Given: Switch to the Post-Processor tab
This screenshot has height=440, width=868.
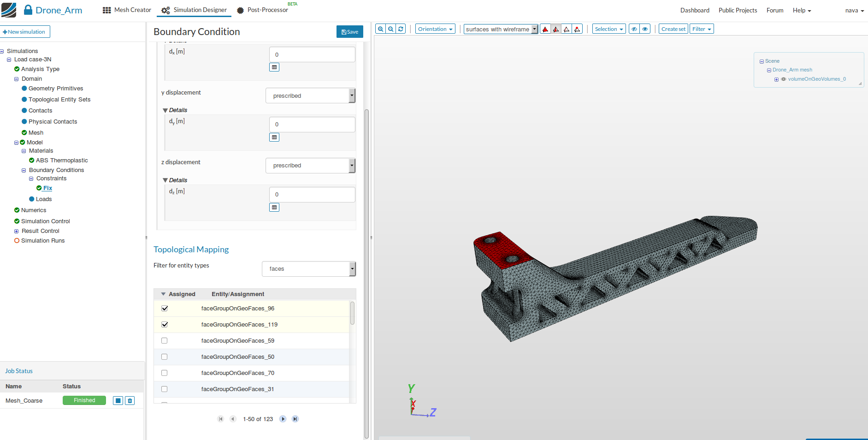Looking at the screenshot, I should coord(262,10).
